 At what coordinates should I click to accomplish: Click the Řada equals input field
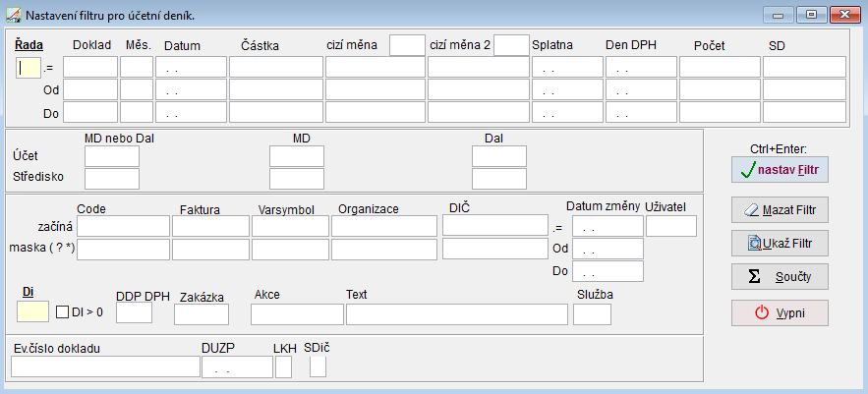(x=29, y=67)
